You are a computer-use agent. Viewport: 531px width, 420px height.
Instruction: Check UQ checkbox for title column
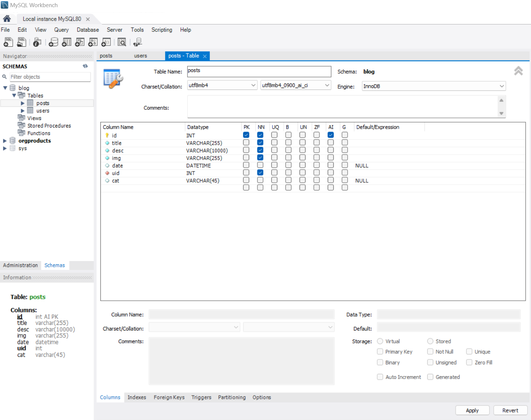(x=274, y=143)
